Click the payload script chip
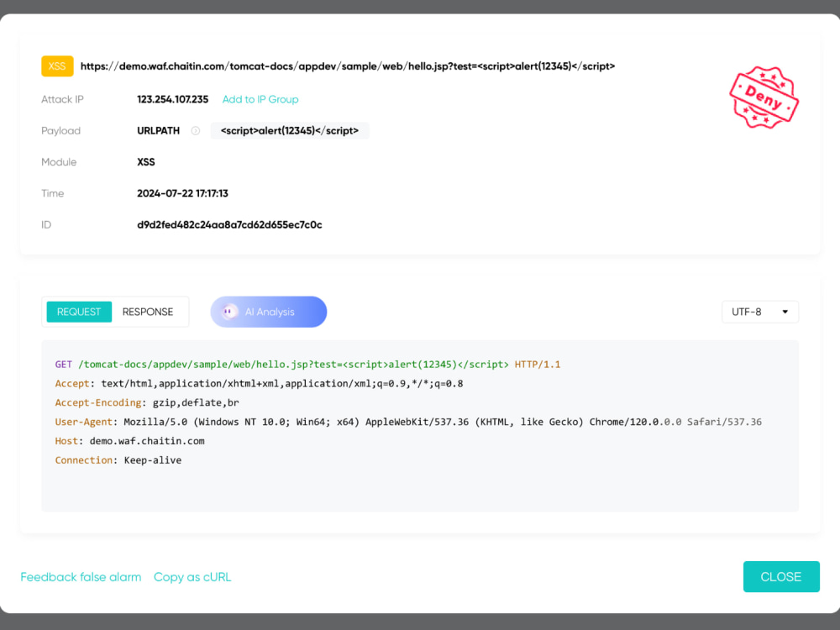840x630 pixels. tap(290, 131)
